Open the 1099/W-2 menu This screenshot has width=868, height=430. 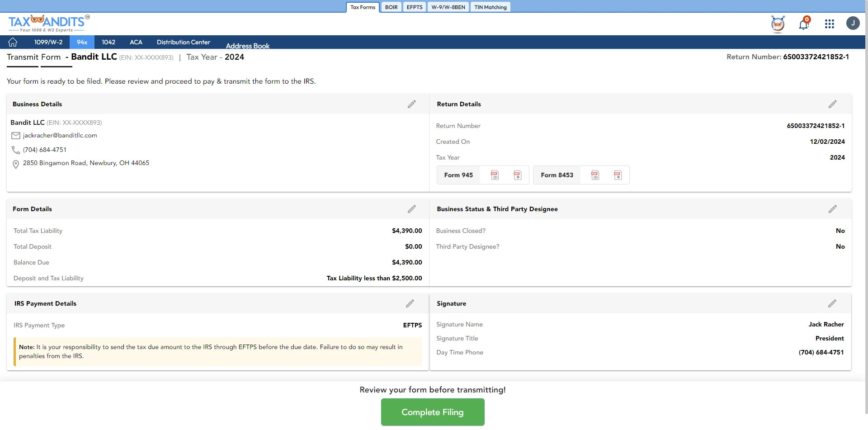click(48, 42)
